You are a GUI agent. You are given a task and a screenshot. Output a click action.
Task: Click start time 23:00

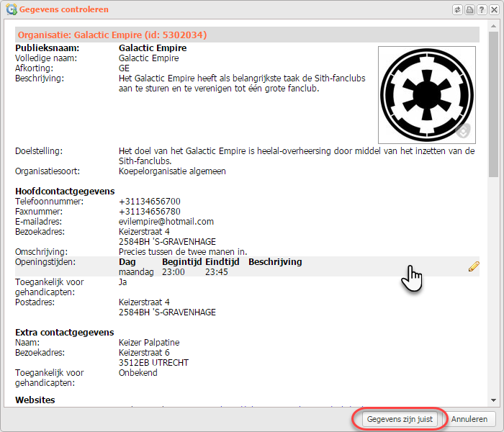[174, 272]
